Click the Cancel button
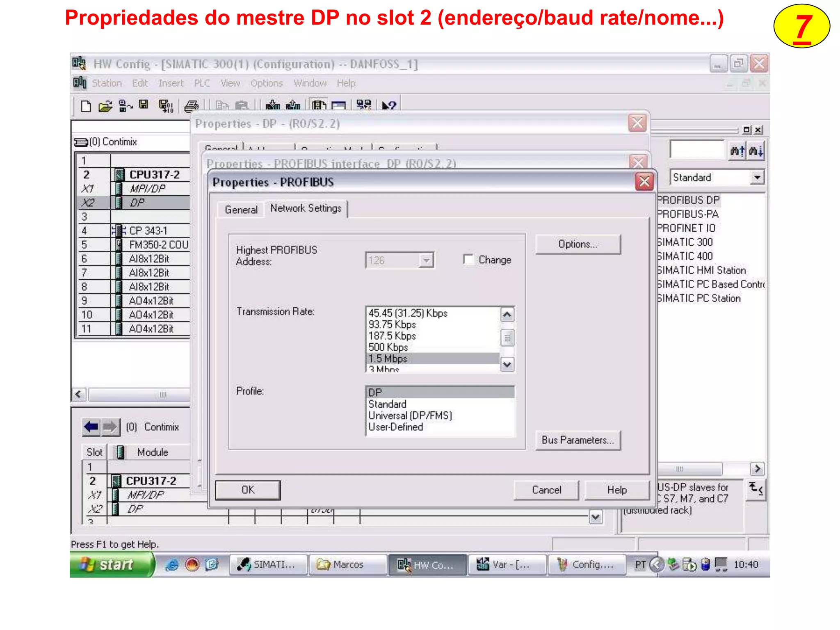Screen dimensions: 840x630 click(546, 490)
